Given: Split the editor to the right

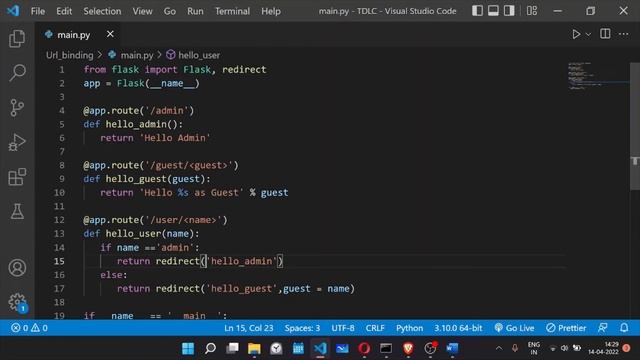Looking at the screenshot, I should [x=605, y=34].
